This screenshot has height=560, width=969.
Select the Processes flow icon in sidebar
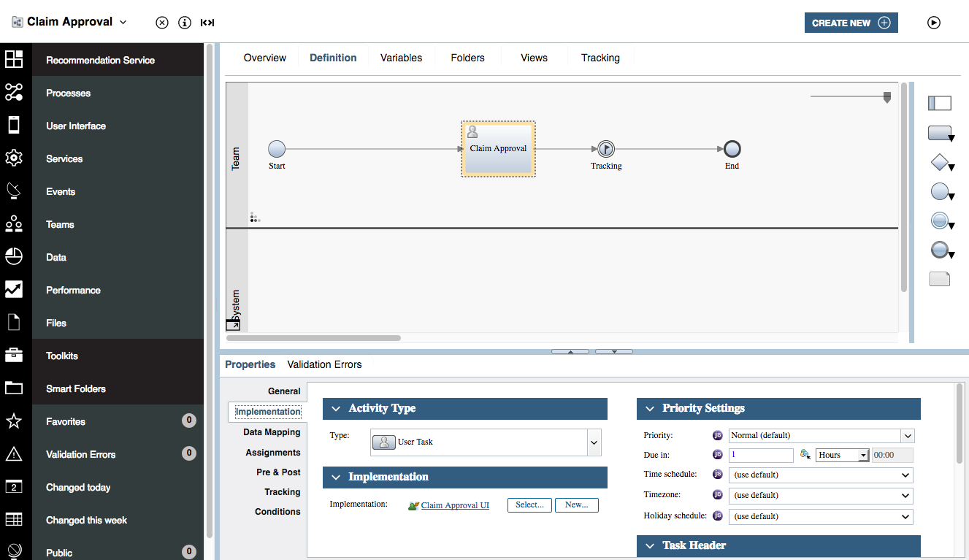(14, 92)
